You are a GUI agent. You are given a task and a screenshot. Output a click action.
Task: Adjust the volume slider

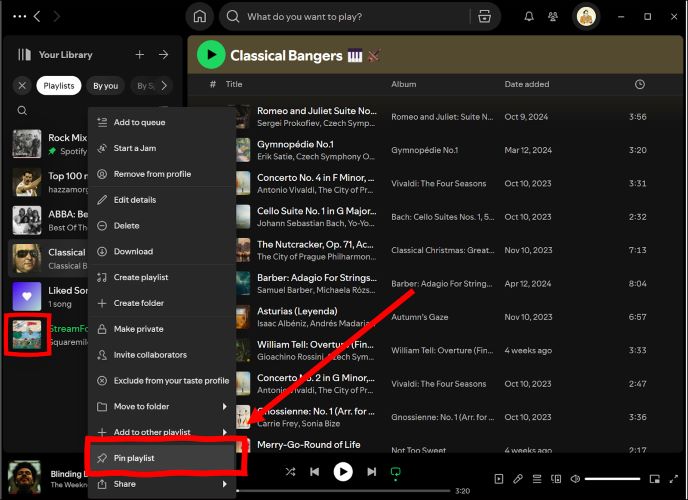(x=612, y=479)
